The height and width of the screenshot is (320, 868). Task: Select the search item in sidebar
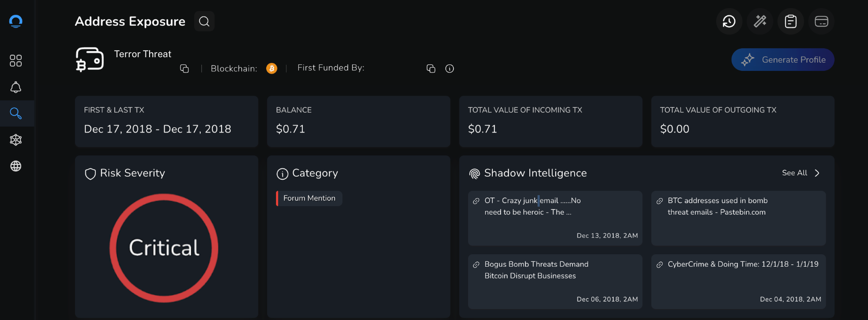16,113
